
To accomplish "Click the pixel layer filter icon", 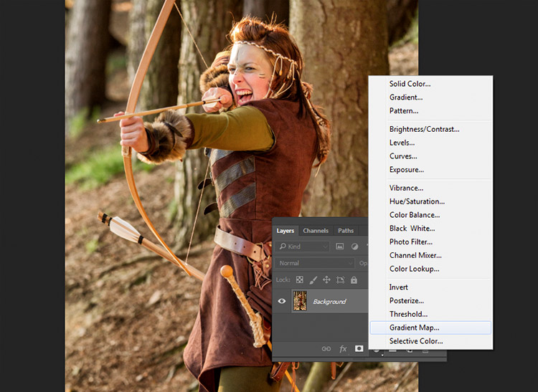I will (x=339, y=247).
